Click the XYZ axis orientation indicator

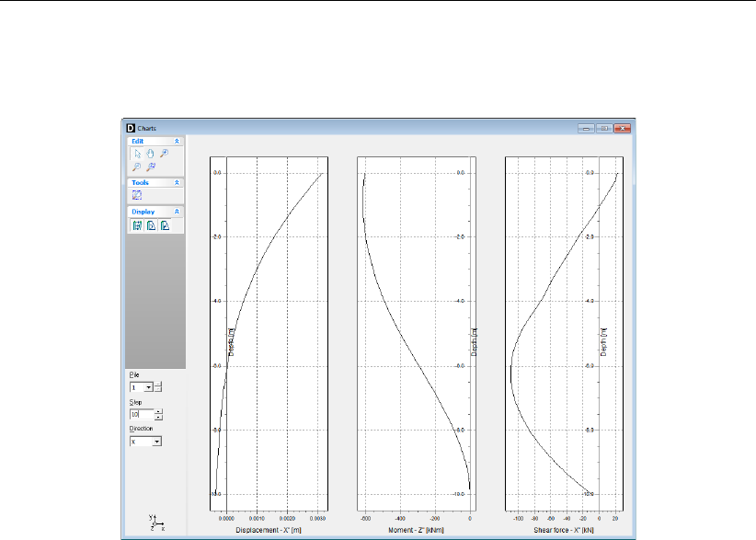pyautogui.click(x=156, y=523)
